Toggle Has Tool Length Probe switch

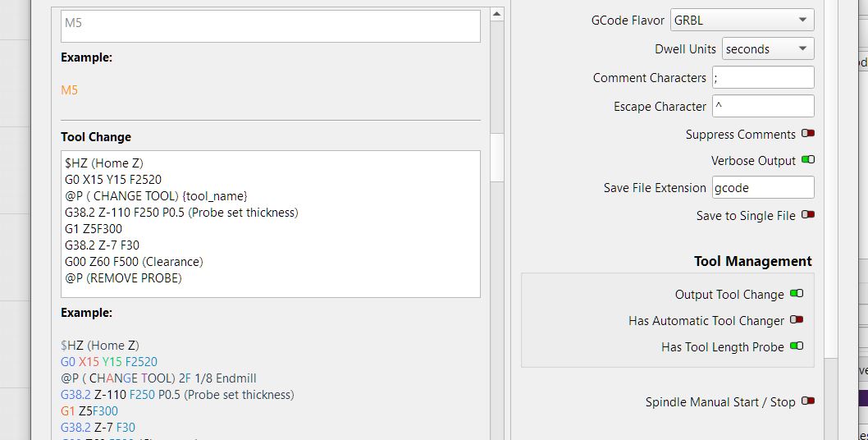[797, 346]
